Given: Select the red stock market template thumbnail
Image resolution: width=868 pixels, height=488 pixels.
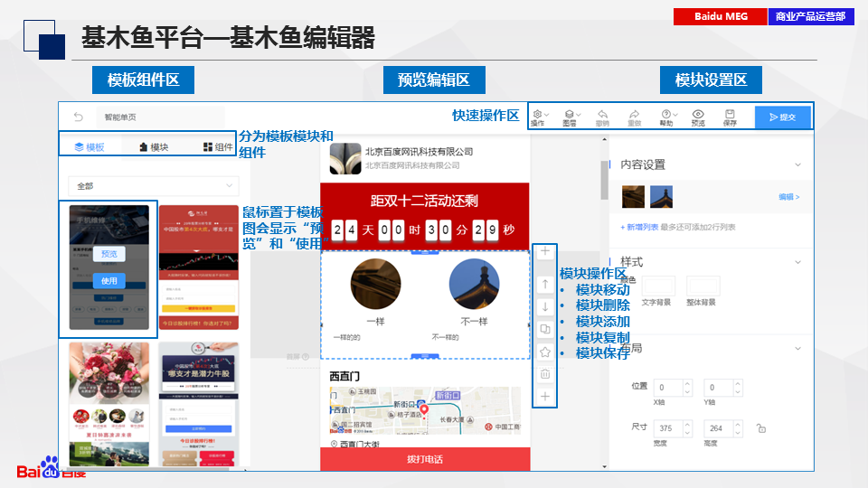Looking at the screenshot, I should coord(199,267).
